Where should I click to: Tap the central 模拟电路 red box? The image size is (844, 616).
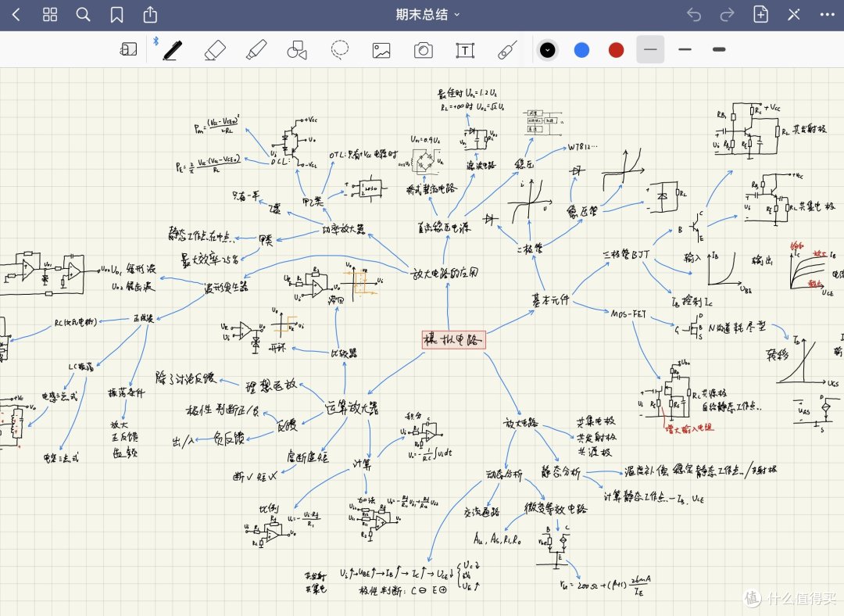(x=454, y=340)
